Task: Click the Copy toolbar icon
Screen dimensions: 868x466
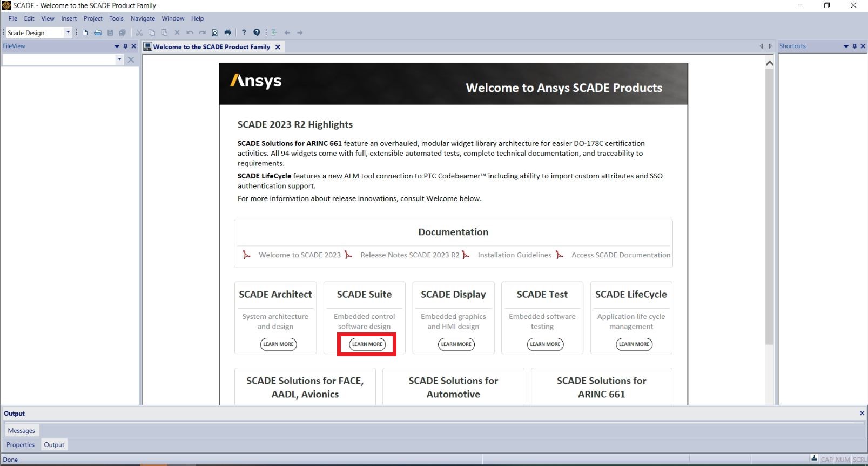Action: click(x=152, y=32)
